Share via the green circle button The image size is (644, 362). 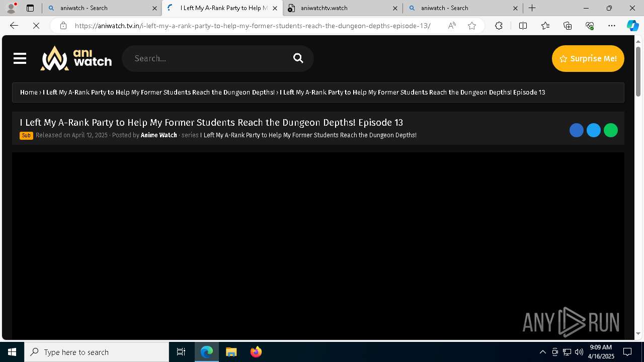[611, 130]
